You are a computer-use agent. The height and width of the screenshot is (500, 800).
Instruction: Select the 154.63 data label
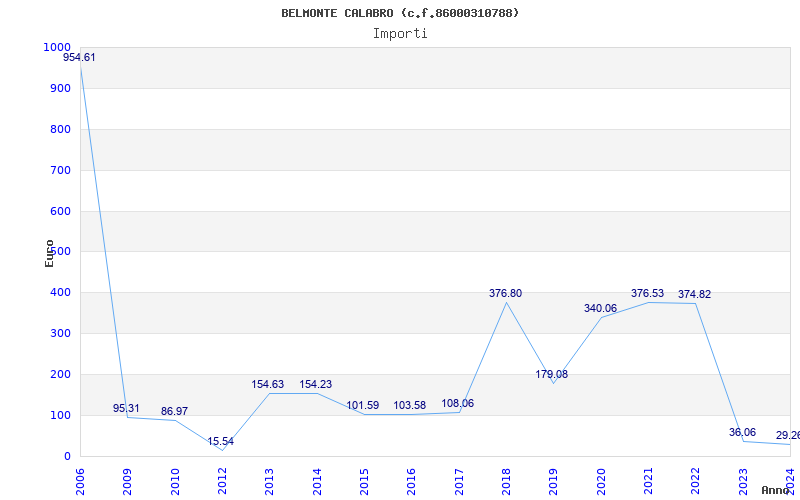point(267,384)
